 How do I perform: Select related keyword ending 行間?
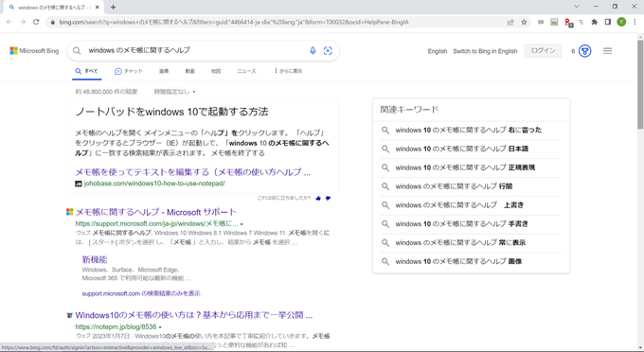(x=454, y=186)
